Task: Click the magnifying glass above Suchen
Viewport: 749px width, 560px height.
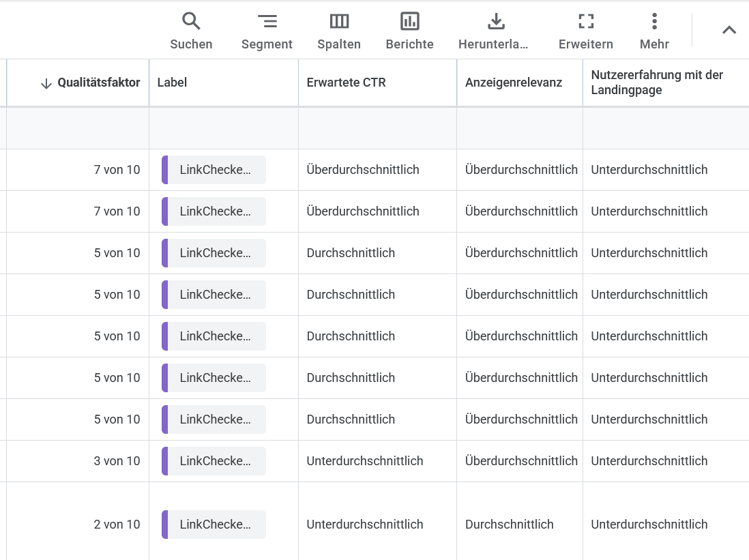Action: click(x=191, y=21)
